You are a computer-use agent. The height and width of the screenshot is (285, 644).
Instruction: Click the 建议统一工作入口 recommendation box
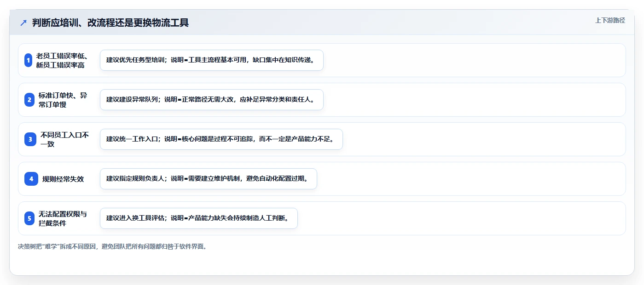pos(221,139)
